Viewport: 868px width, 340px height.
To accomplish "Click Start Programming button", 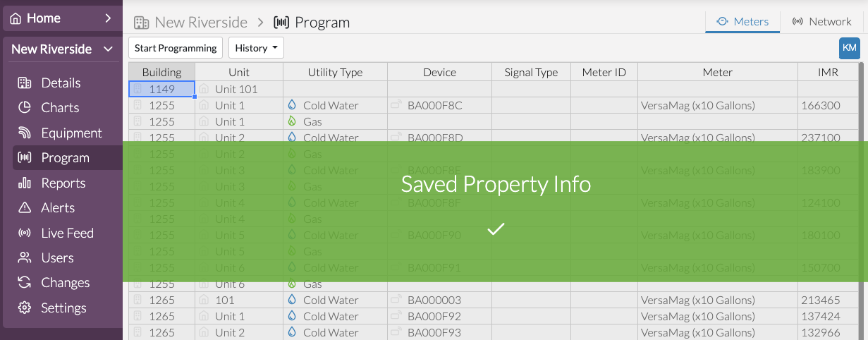I will [176, 48].
